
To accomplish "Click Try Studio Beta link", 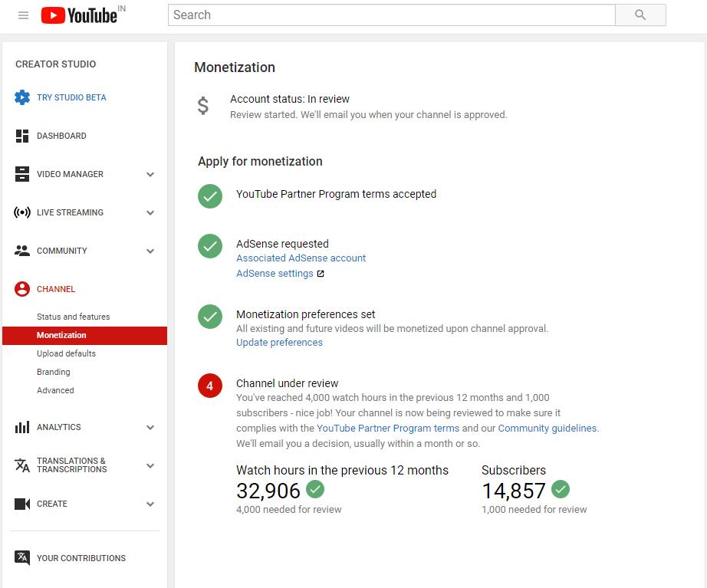I will [71, 97].
